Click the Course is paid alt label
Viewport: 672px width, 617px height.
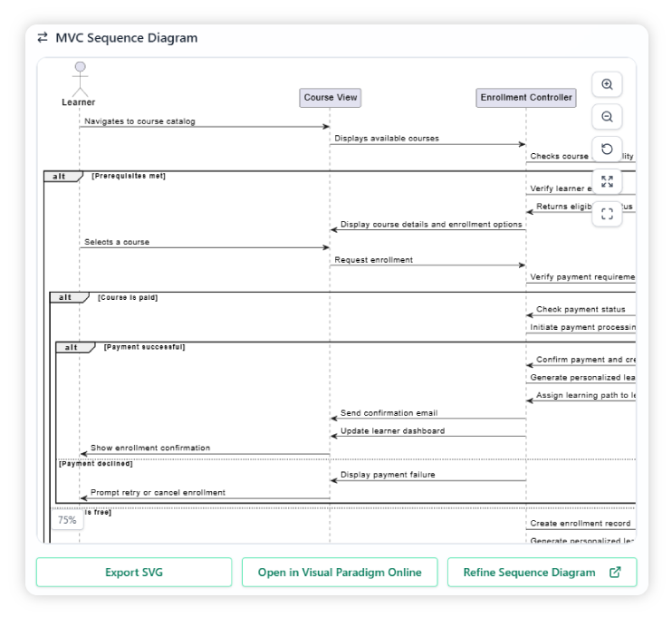click(x=128, y=297)
